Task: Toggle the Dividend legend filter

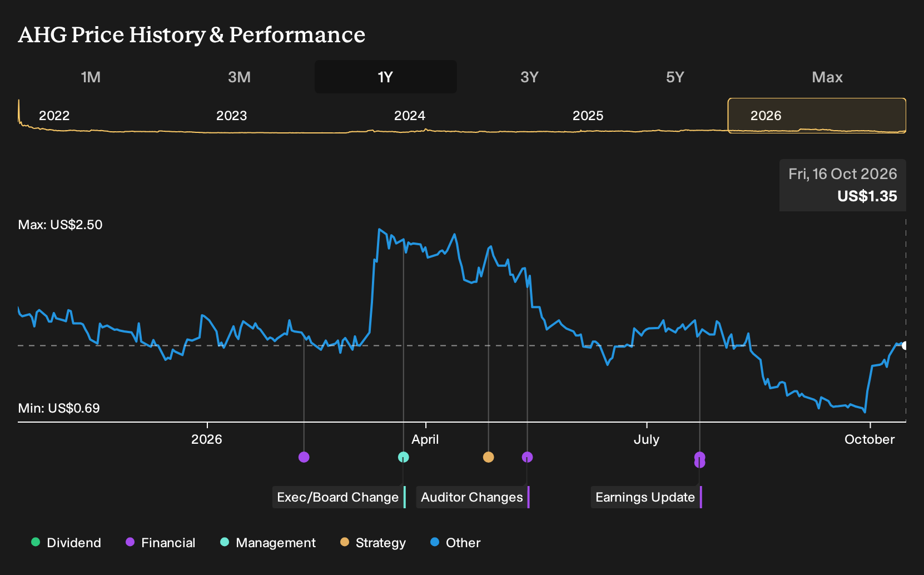Action: pyautogui.click(x=66, y=543)
